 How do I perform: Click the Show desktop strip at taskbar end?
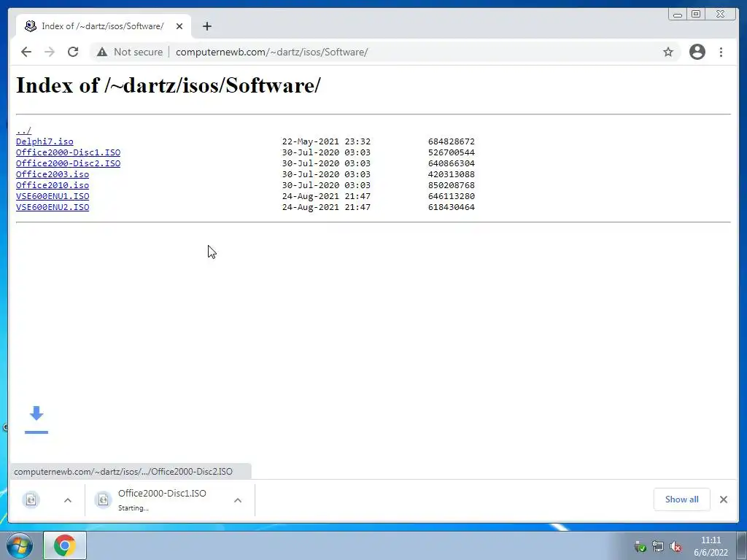[743, 545]
